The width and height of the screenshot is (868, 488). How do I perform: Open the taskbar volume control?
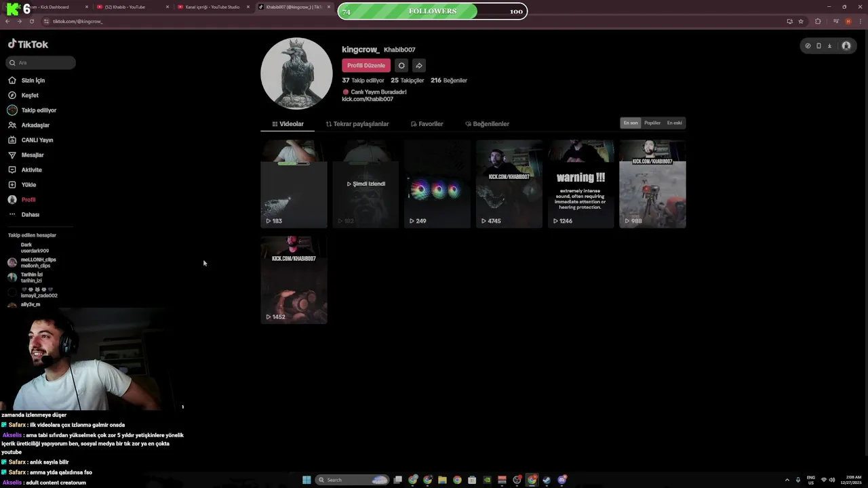832,480
